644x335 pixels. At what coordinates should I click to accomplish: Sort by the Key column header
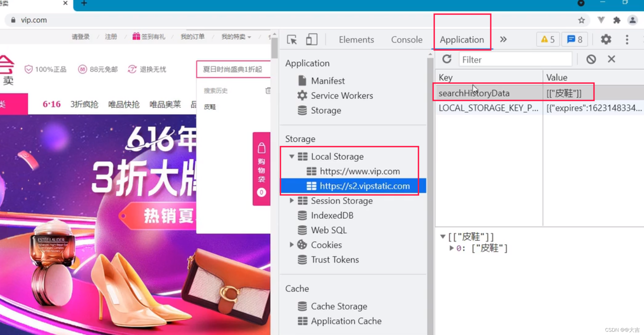pos(489,77)
